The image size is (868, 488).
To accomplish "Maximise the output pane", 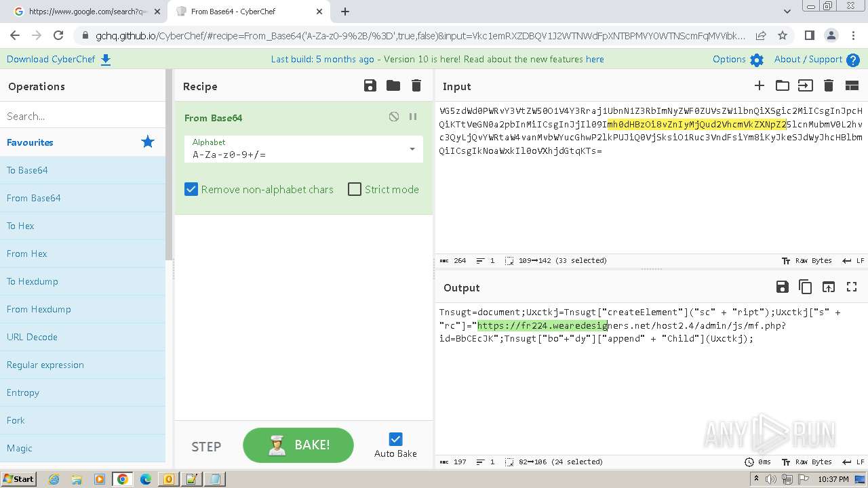I will click(x=852, y=287).
